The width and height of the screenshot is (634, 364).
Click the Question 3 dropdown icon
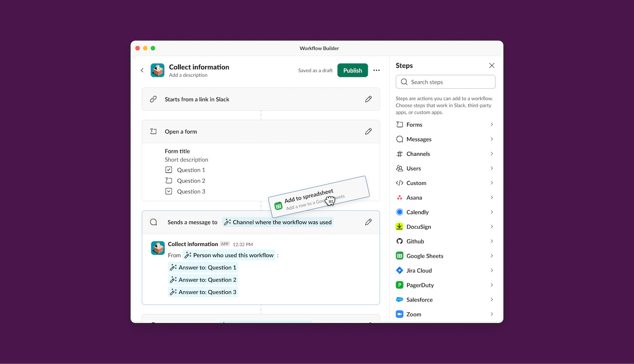[x=168, y=192]
